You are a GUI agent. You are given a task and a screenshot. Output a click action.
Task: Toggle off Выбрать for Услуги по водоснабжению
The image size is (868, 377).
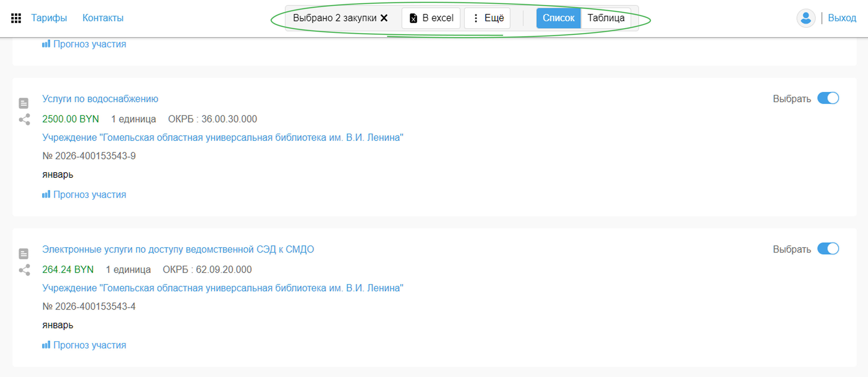(828, 99)
